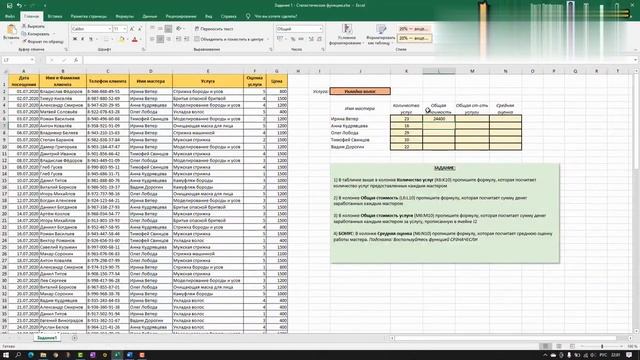Click the Borders icon in the Font group
This screenshot has width=640, height=360.
106,39
